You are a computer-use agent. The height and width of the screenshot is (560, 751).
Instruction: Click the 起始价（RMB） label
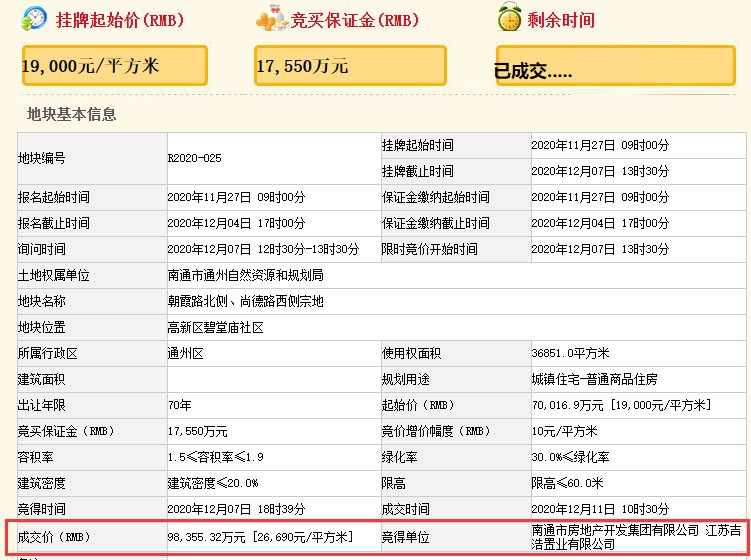(x=418, y=405)
